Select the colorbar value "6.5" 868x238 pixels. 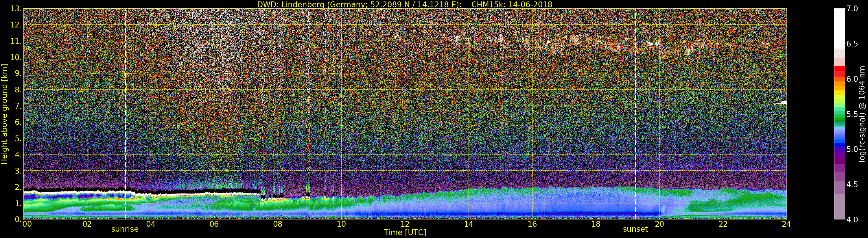[852, 44]
